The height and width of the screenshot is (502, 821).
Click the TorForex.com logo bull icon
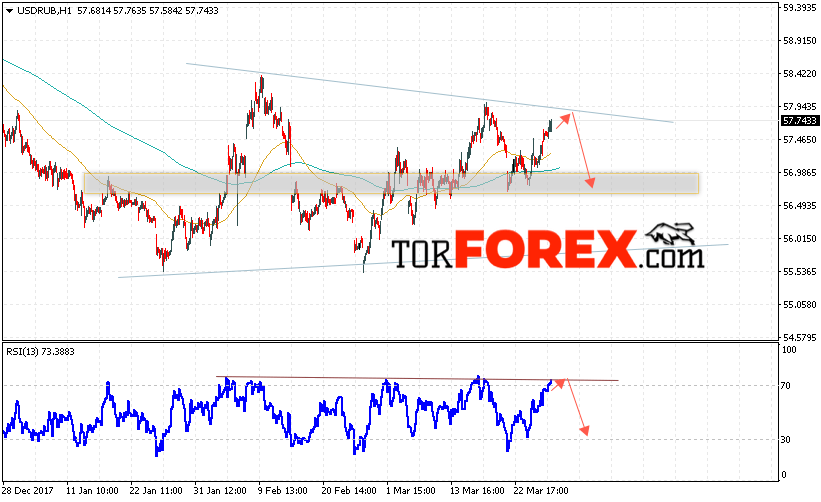[671, 233]
